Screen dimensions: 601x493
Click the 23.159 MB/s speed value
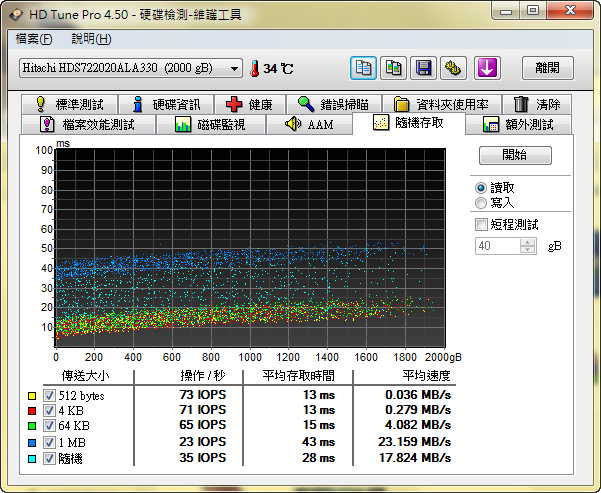click(x=414, y=442)
